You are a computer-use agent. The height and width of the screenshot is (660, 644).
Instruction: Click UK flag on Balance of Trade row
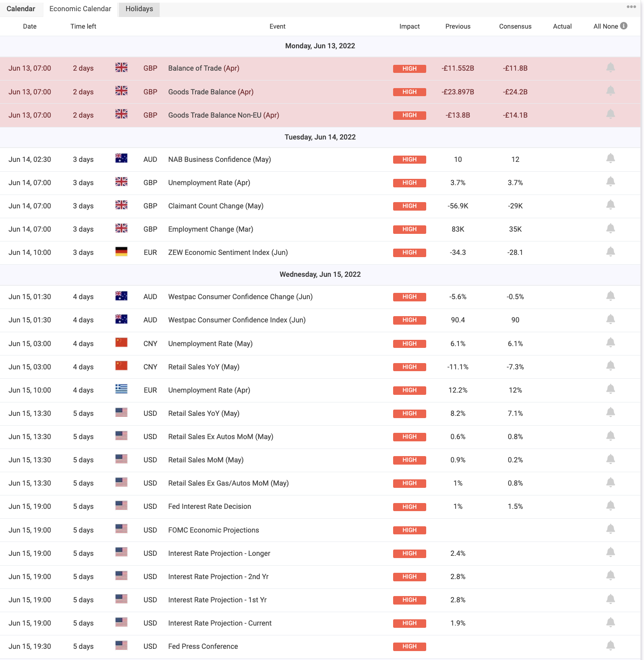121,68
